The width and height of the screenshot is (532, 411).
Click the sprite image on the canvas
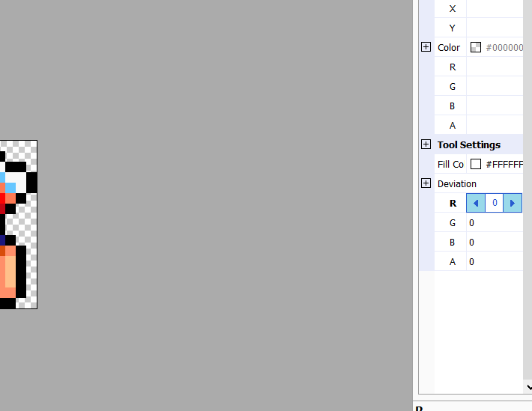click(x=18, y=225)
